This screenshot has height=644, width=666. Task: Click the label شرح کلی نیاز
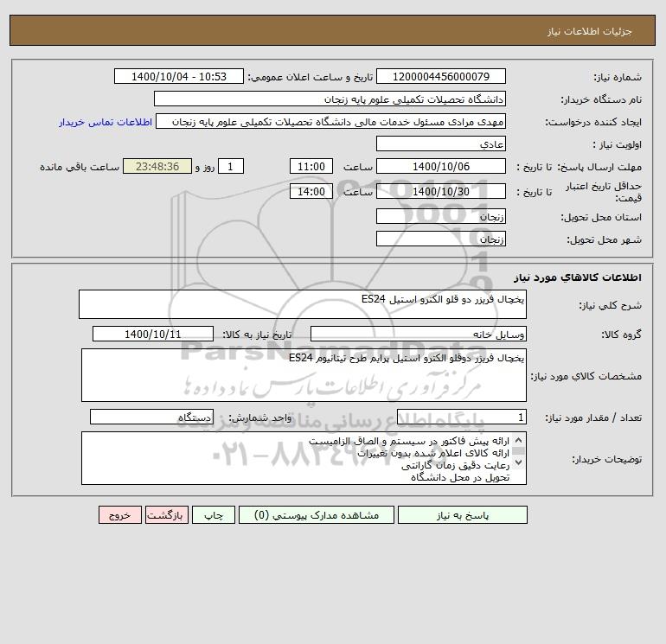tap(611, 305)
